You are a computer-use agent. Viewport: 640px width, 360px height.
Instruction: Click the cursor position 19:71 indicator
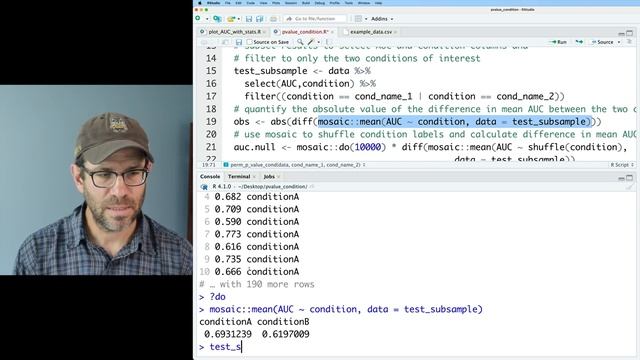pos(209,165)
